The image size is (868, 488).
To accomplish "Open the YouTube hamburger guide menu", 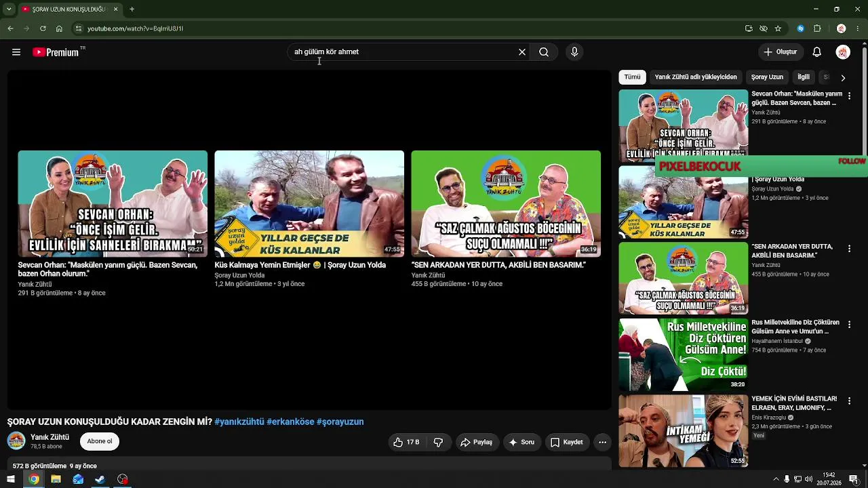I will pyautogui.click(x=16, y=52).
